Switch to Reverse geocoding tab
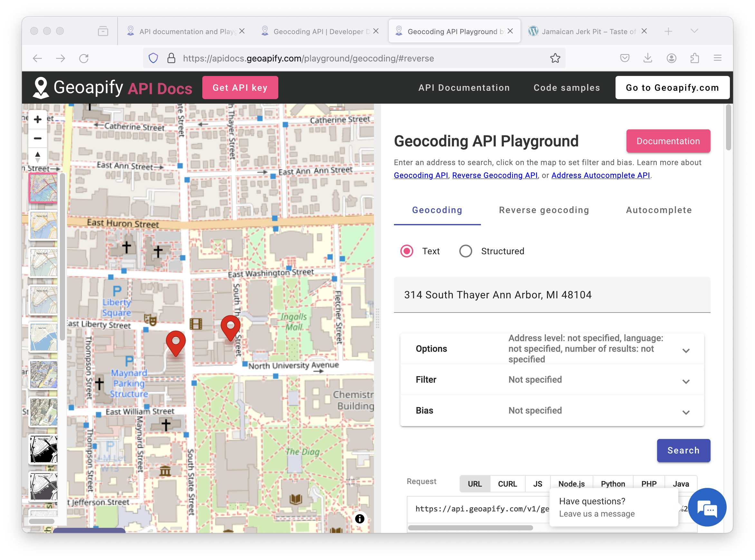The width and height of the screenshot is (755, 560). tap(544, 210)
